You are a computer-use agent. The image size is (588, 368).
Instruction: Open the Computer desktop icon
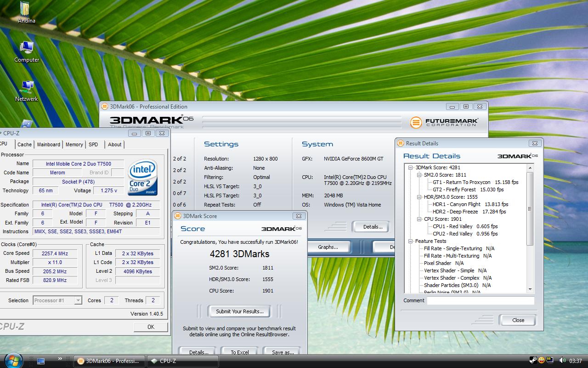(x=27, y=52)
